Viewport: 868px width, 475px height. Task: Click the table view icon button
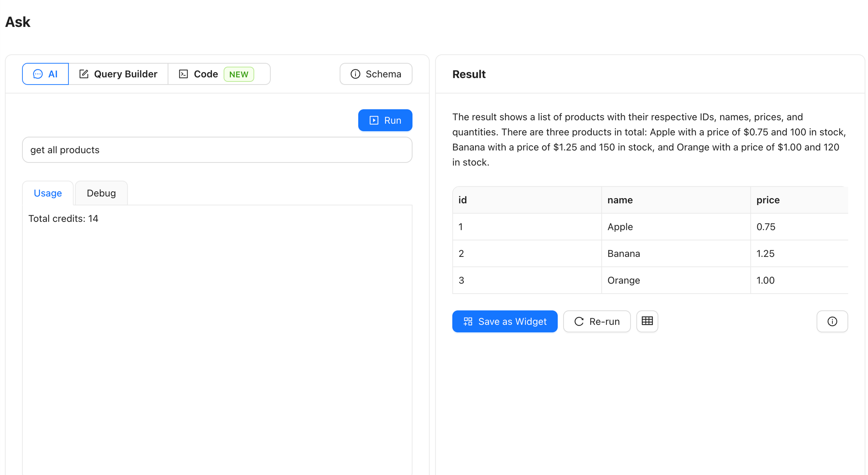(x=647, y=321)
